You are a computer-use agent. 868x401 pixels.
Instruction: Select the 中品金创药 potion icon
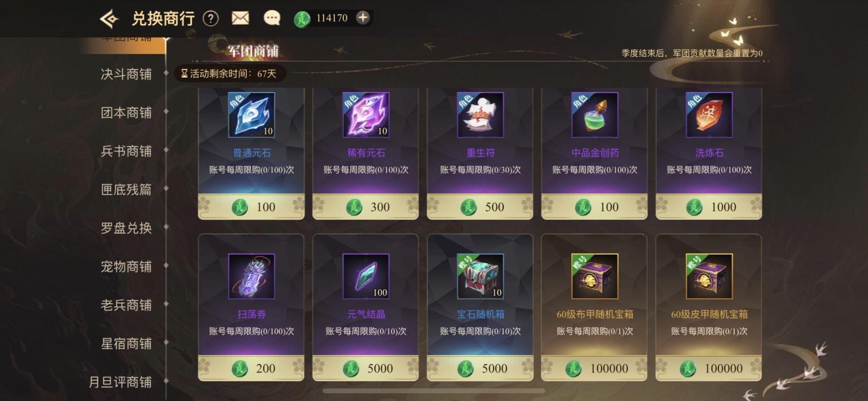[x=595, y=115]
